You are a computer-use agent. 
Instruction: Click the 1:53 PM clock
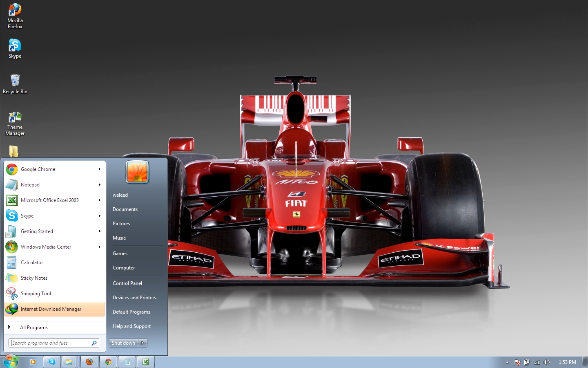[567, 362]
